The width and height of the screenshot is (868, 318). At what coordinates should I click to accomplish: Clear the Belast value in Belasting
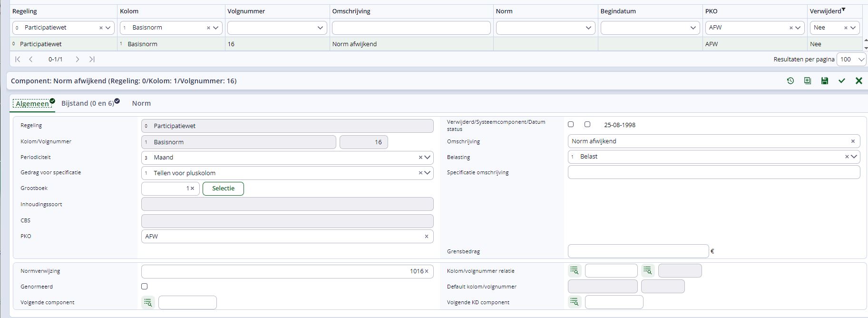pyautogui.click(x=847, y=157)
